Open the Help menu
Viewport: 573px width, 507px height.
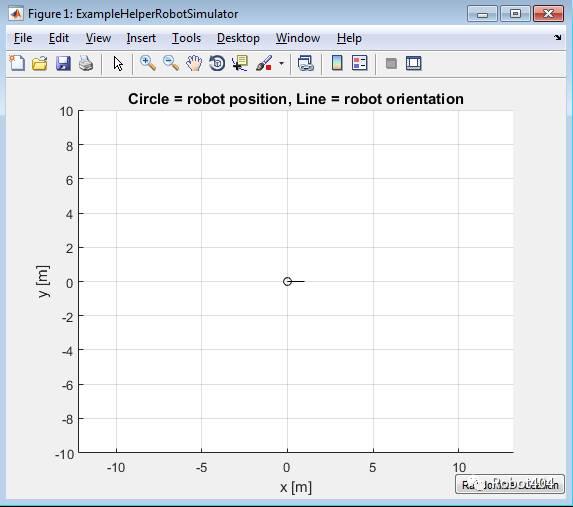click(349, 38)
